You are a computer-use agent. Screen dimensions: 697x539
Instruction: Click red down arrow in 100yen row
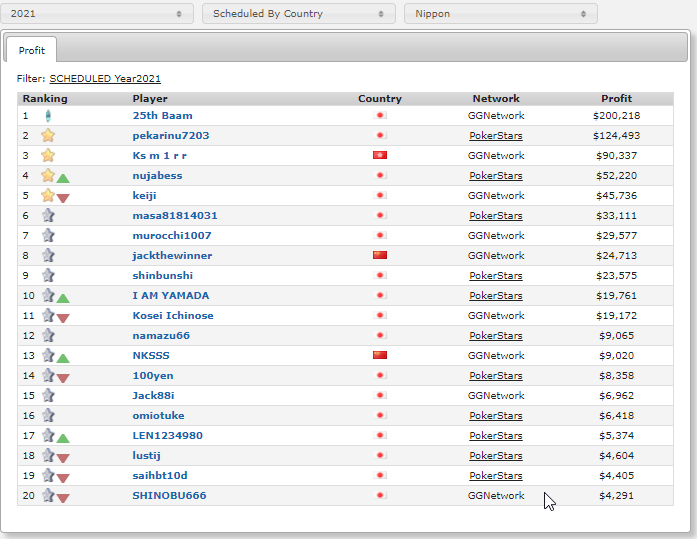pos(63,378)
